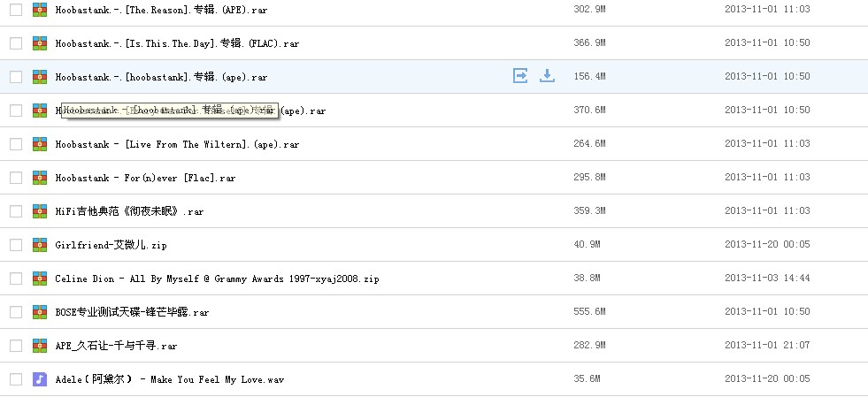The height and width of the screenshot is (397, 868).
Task: Click the 370.6M size value
Action: (589, 110)
